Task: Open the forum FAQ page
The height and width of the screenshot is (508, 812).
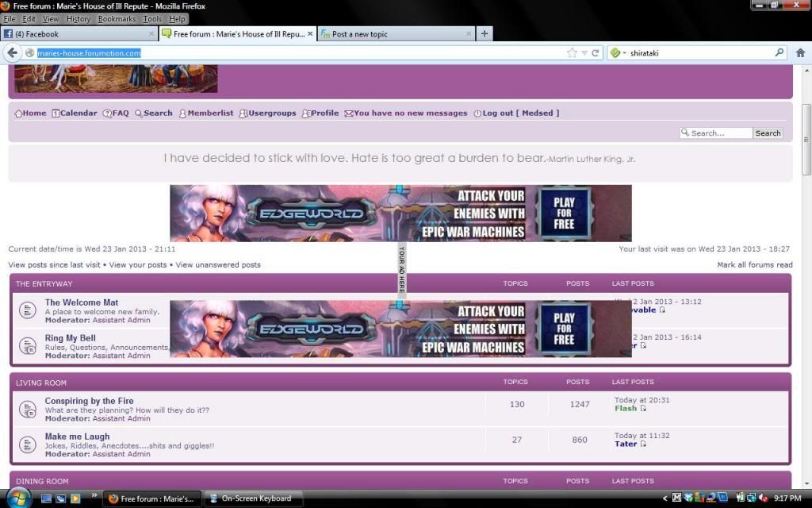Action: pos(116,113)
